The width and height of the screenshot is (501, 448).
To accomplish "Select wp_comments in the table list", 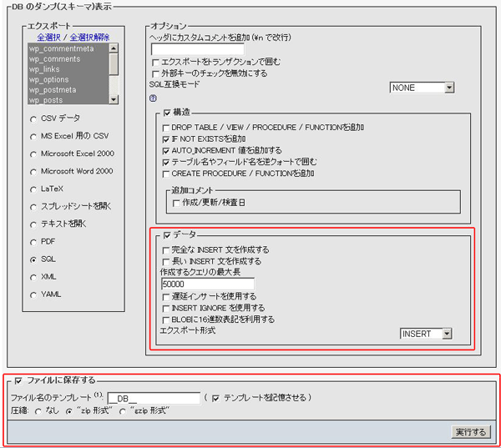I will click(x=68, y=59).
